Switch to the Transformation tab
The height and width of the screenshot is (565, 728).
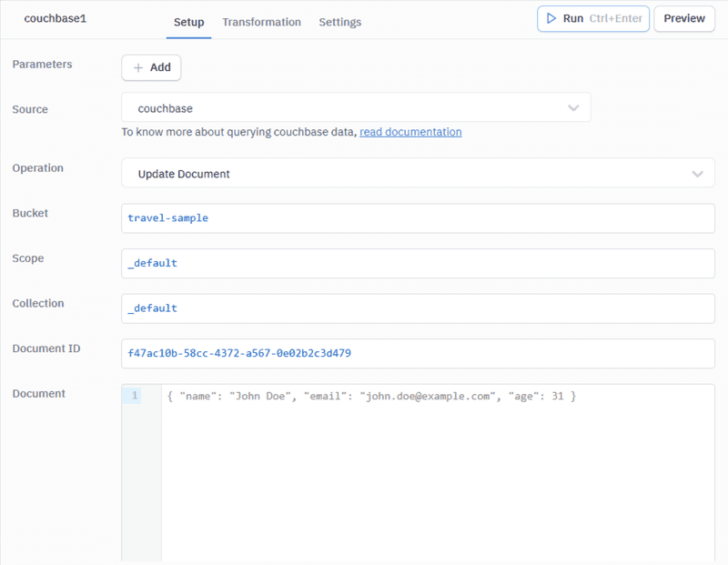coord(262,22)
